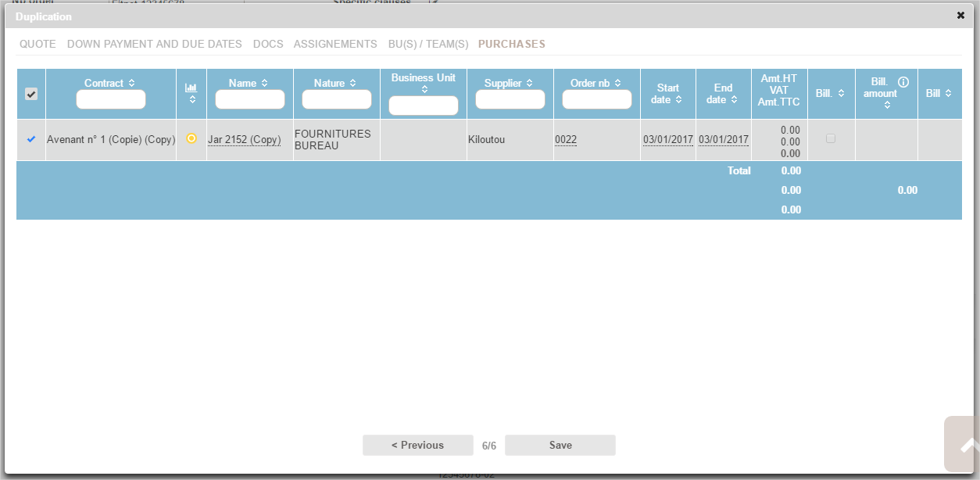The height and width of the screenshot is (480, 980).
Task: Click the info icon beside Bill. amount
Action: [903, 82]
